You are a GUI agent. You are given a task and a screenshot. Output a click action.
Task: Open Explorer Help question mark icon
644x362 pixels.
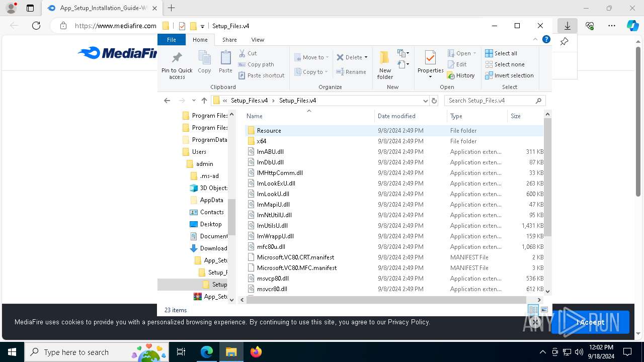[x=546, y=39]
